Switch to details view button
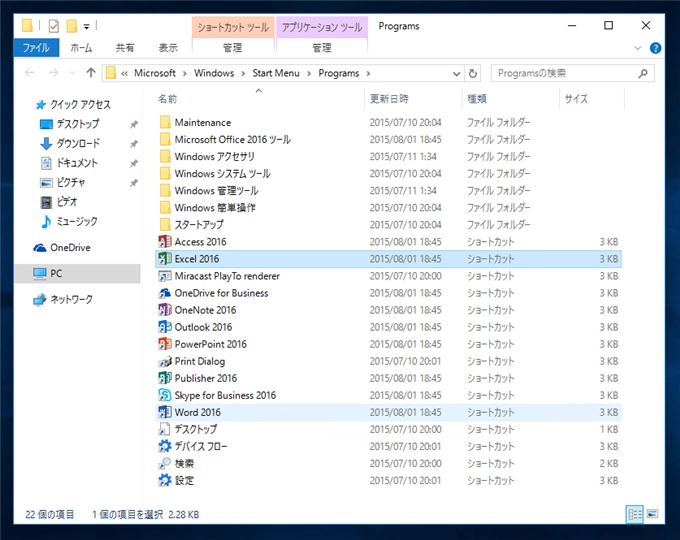 click(635, 514)
